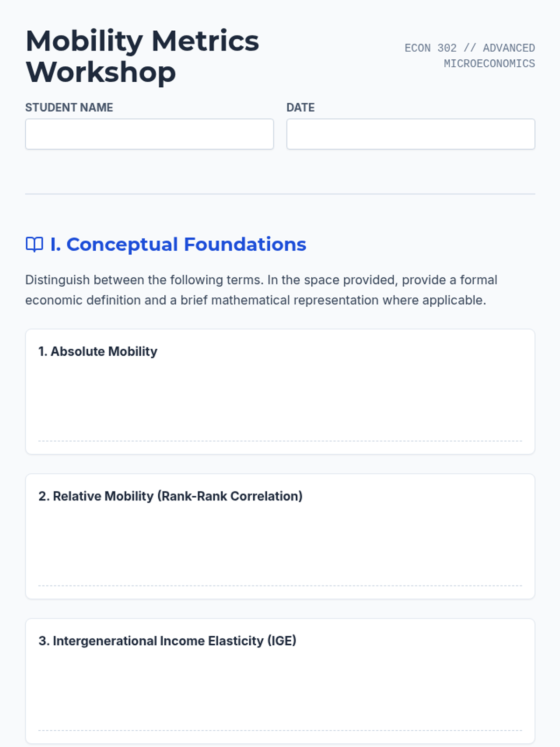
Task: Click into the Date input box
Action: (411, 134)
